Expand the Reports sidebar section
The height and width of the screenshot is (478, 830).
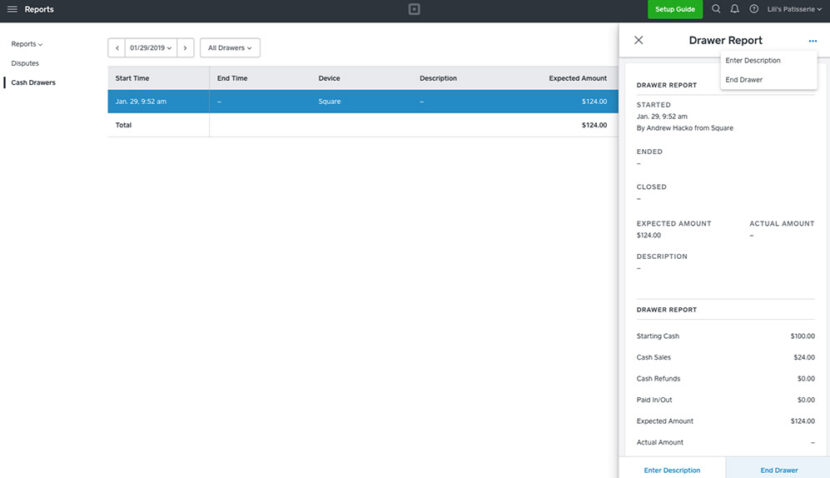point(27,44)
